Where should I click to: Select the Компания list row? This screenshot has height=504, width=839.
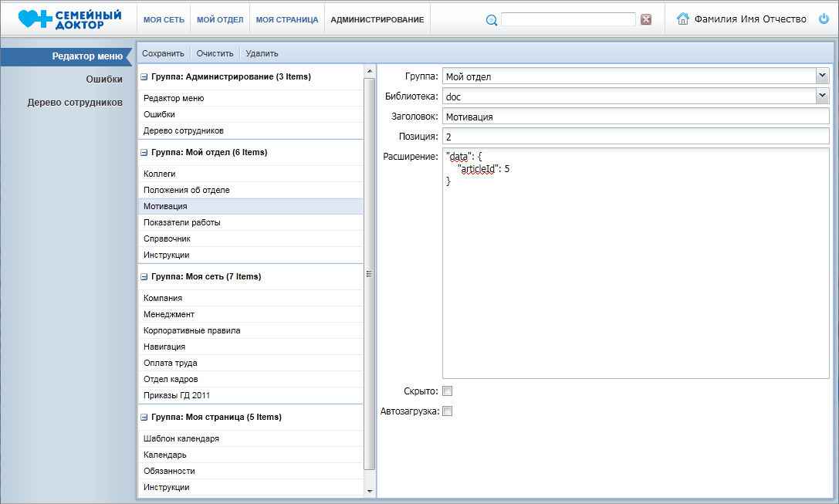click(250, 298)
